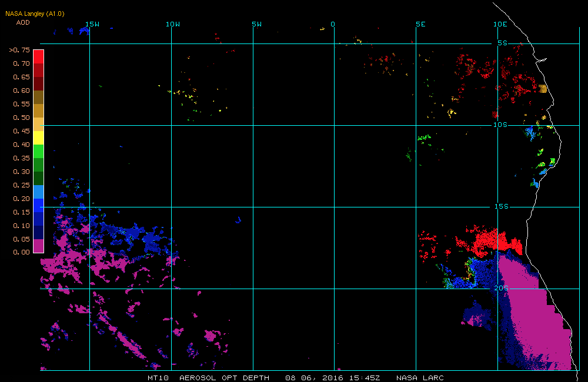Pick the yellow 0.40 legend swatch

pos(39,138)
